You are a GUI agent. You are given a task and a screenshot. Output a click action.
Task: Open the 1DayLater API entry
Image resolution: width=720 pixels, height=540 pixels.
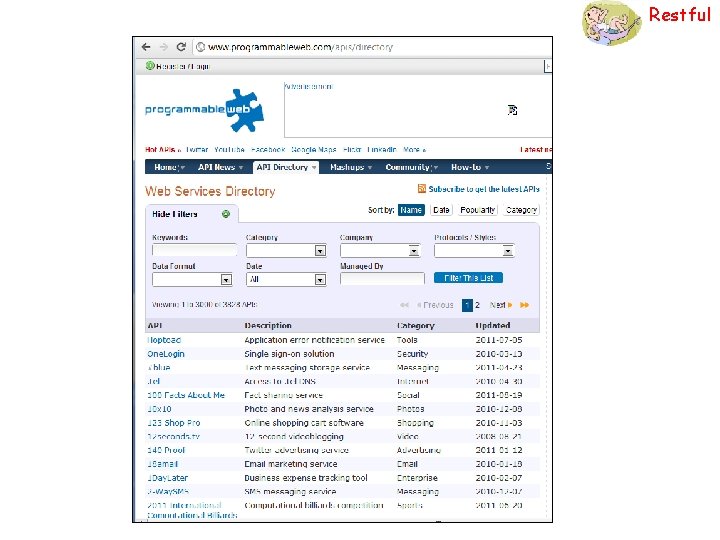pyautogui.click(x=168, y=478)
